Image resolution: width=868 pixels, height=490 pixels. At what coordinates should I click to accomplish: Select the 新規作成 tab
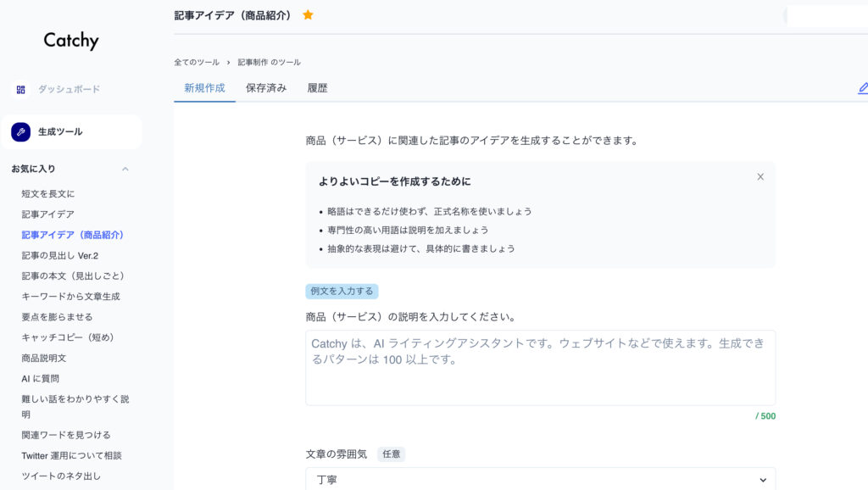(204, 88)
